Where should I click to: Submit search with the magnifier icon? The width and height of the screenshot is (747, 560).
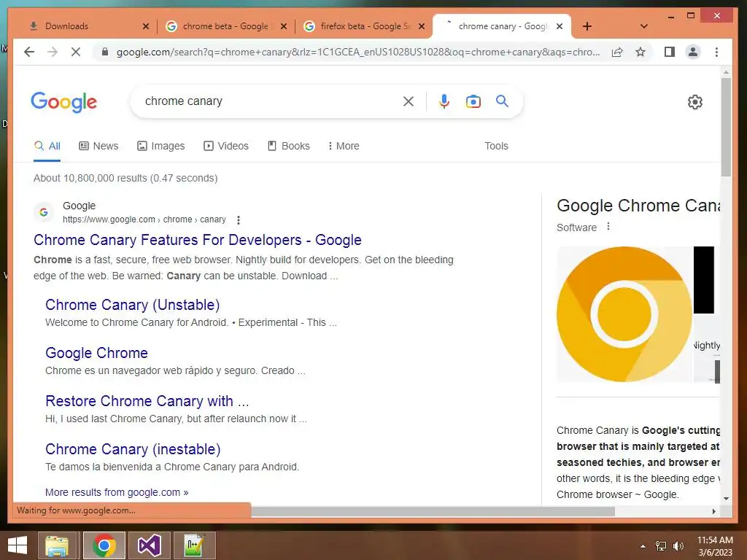502,101
